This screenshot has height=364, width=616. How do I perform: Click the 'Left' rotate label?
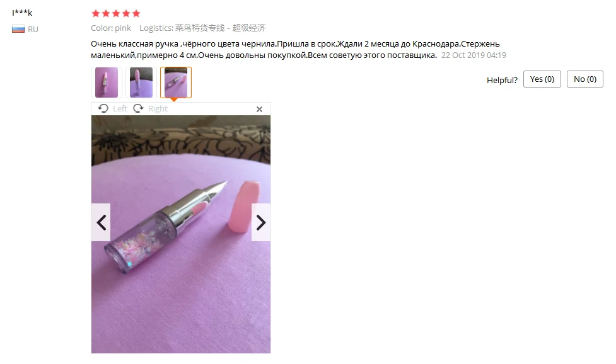[120, 109]
